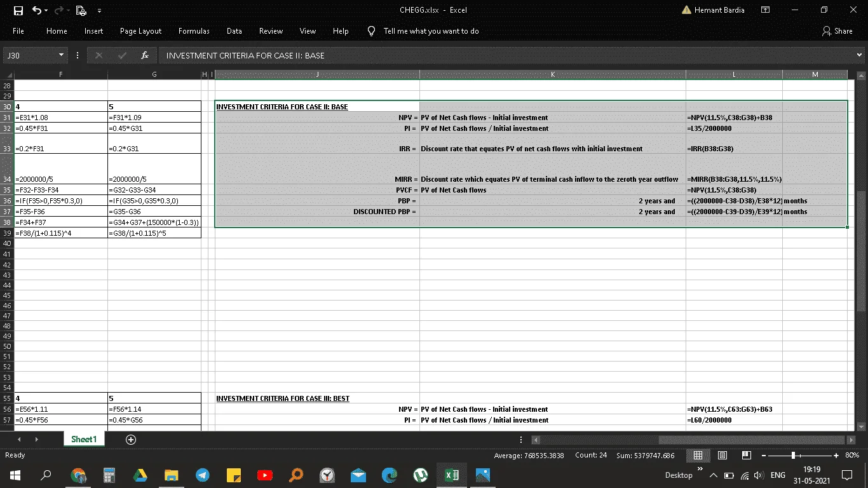The height and width of the screenshot is (488, 868).
Task: Open the Formulas ribbon tab
Action: (194, 31)
